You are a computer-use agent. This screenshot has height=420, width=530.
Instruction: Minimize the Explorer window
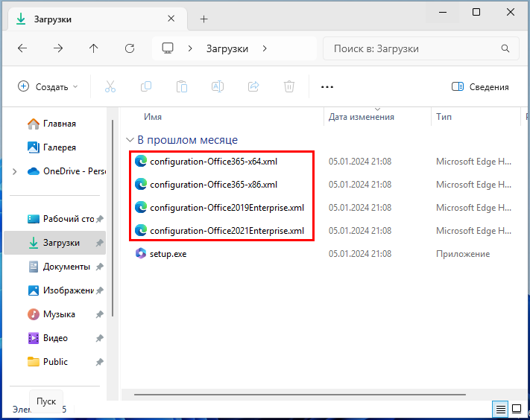coord(443,12)
